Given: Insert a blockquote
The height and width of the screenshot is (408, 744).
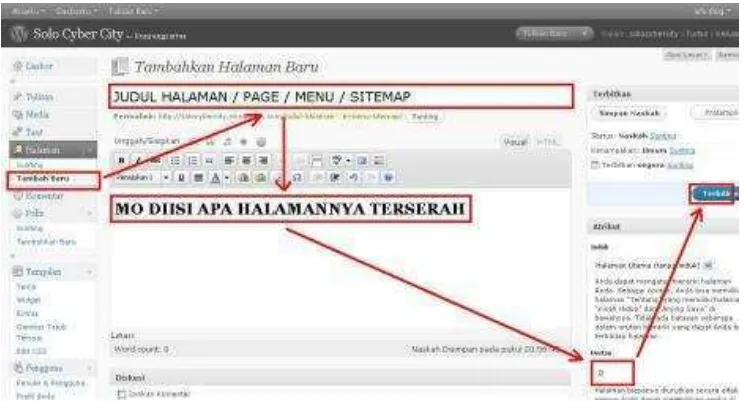Looking at the screenshot, I should click(x=209, y=160).
